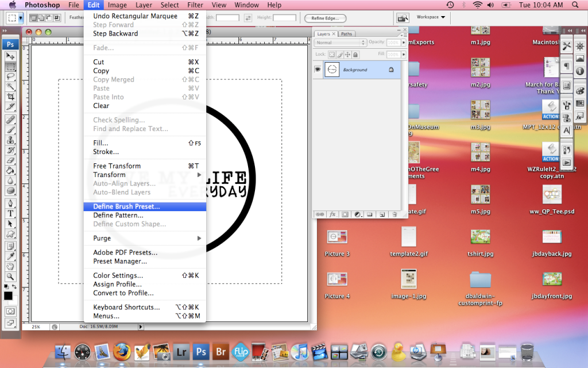Open the Styles panel icon
588x368 pixels.
coord(580,116)
